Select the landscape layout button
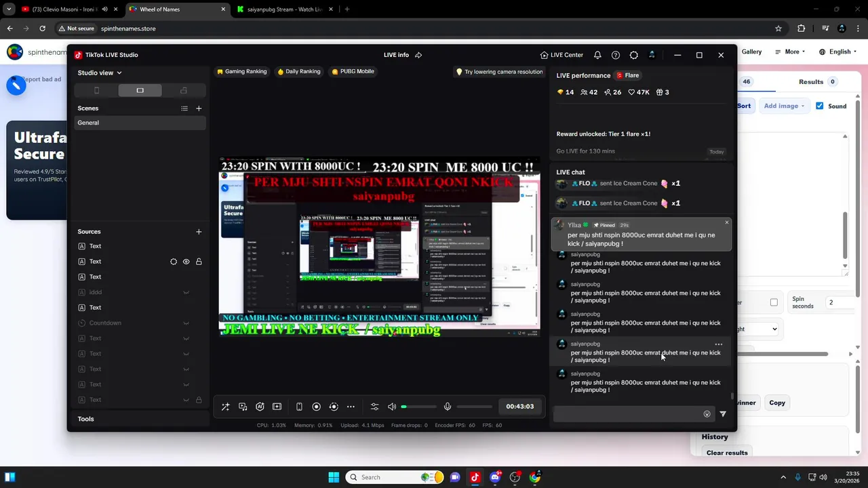868x488 pixels. [x=140, y=90]
